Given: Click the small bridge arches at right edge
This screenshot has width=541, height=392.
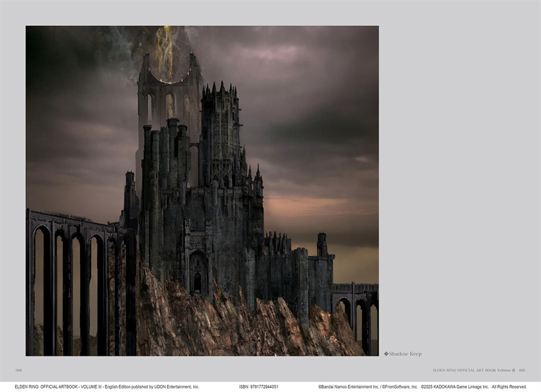Looking at the screenshot, I should point(360,311).
